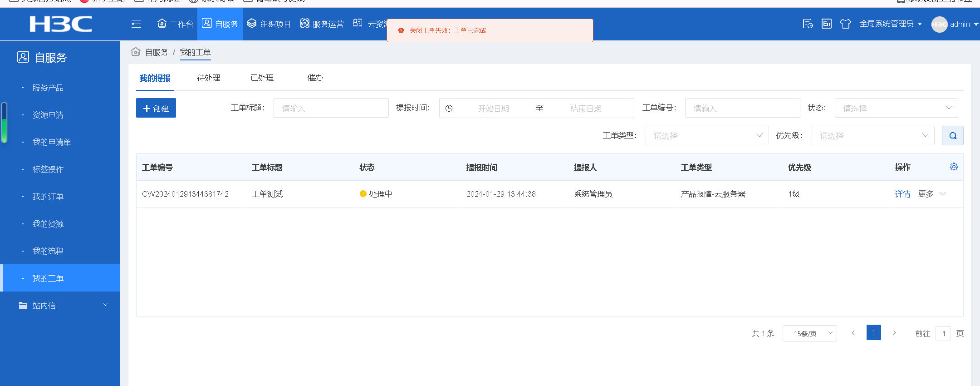The image size is (980, 386).
Task: Click the 详情 details link
Action: [902, 194]
